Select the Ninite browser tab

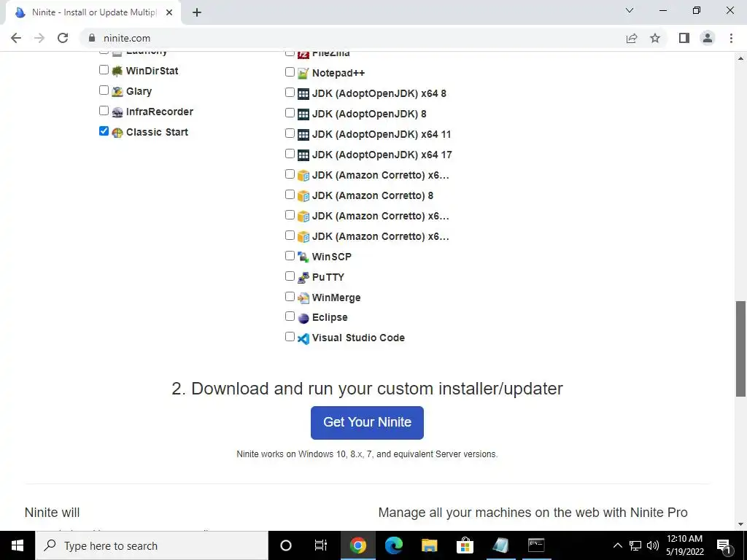pyautogui.click(x=94, y=12)
